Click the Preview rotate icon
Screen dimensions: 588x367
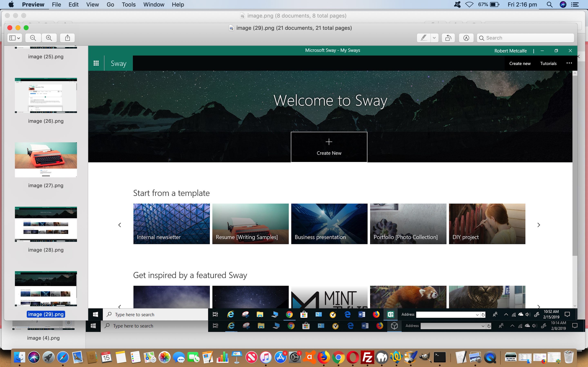(x=448, y=38)
